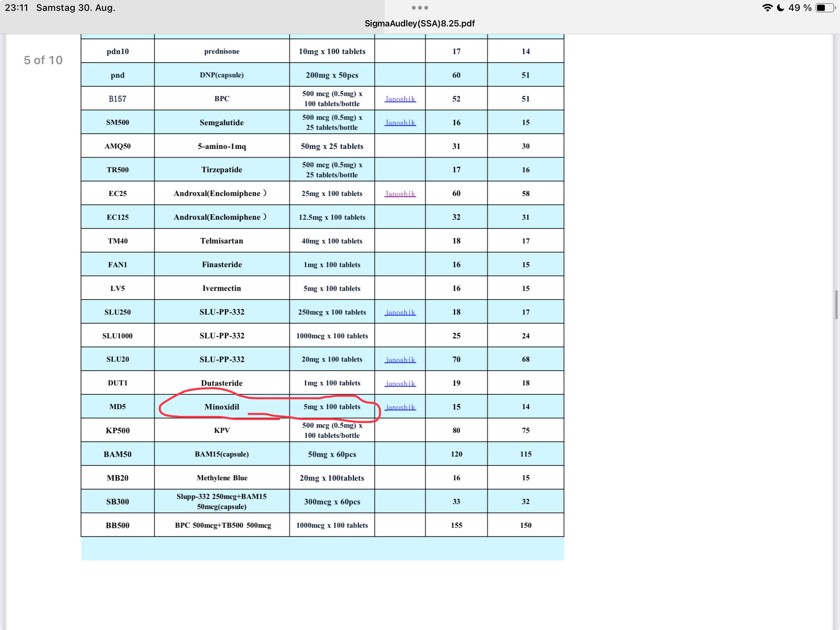
Task: Open the janoshik link in DUT1 row
Action: (400, 383)
